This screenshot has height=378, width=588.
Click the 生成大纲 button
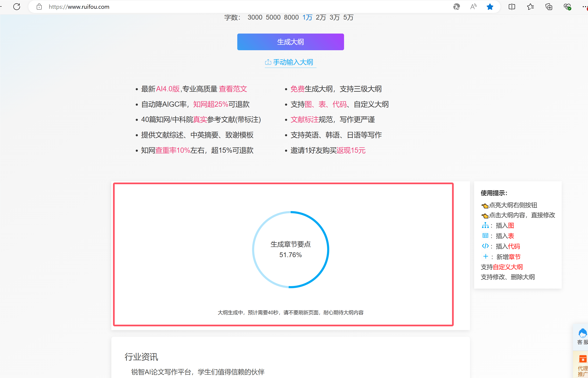[290, 42]
